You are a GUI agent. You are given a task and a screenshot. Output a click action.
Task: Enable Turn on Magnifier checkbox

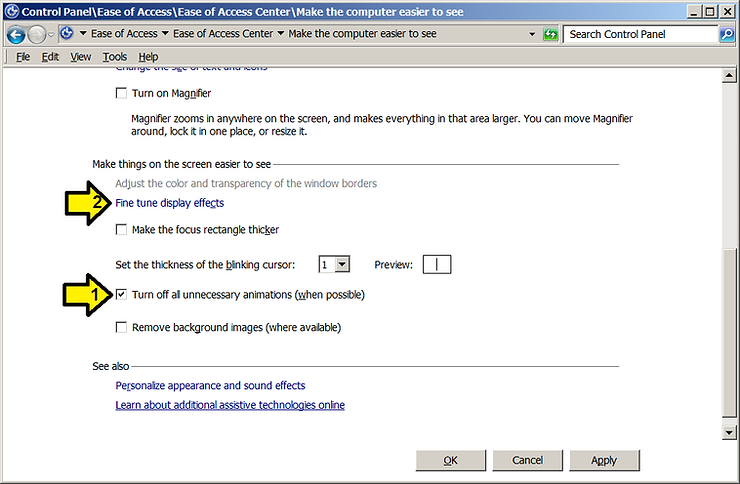pos(121,93)
